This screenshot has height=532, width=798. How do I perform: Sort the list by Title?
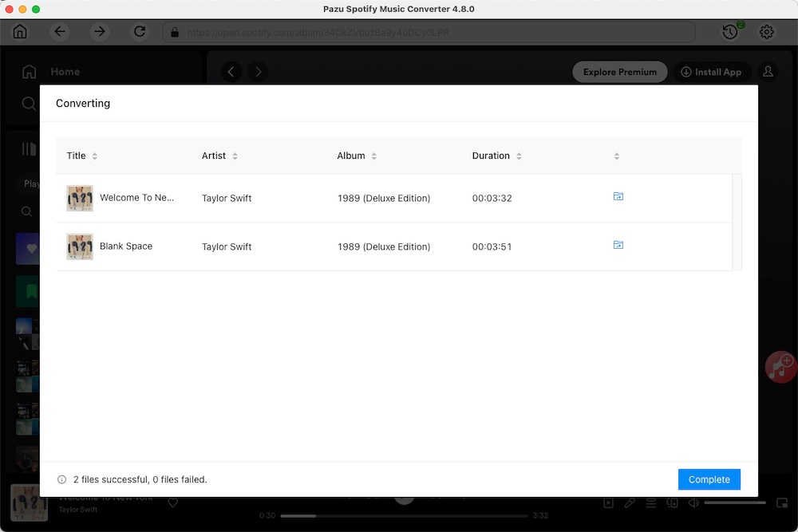(x=94, y=156)
